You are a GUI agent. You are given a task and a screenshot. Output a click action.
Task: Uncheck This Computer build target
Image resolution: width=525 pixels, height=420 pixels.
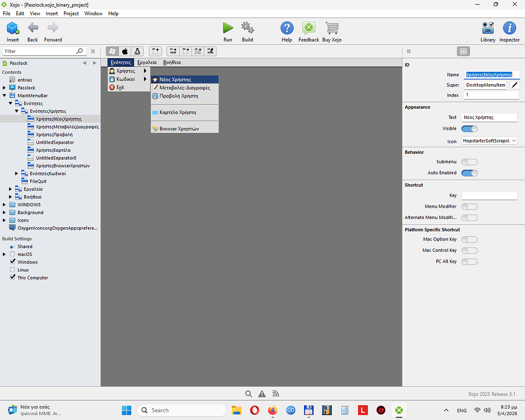[x=12, y=277]
